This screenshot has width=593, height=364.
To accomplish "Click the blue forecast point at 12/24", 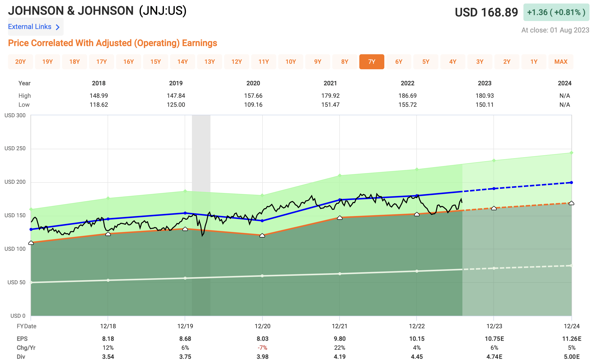I will click(571, 182).
